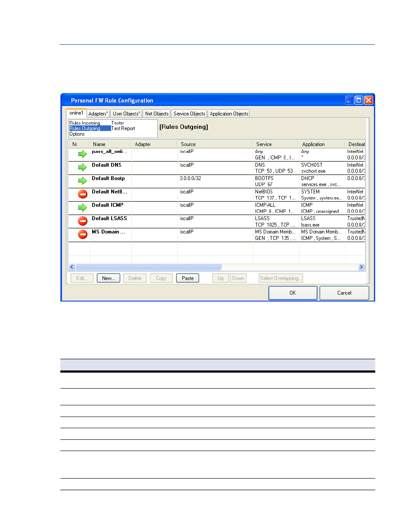Open the Application Objects tab
This screenshot has width=411, height=532.
click(229, 114)
